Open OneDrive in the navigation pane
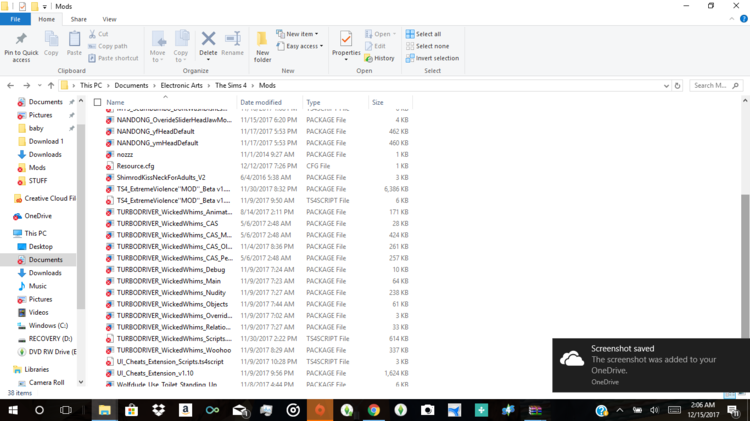Viewport: 750px width, 421px height. (38, 216)
